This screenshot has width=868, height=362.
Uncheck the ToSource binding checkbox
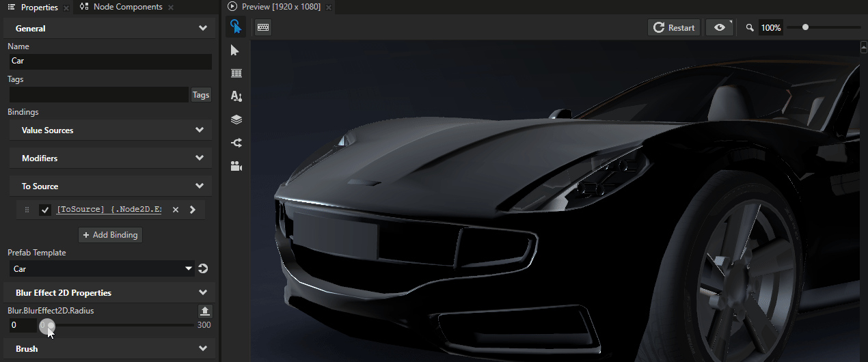pos(46,210)
